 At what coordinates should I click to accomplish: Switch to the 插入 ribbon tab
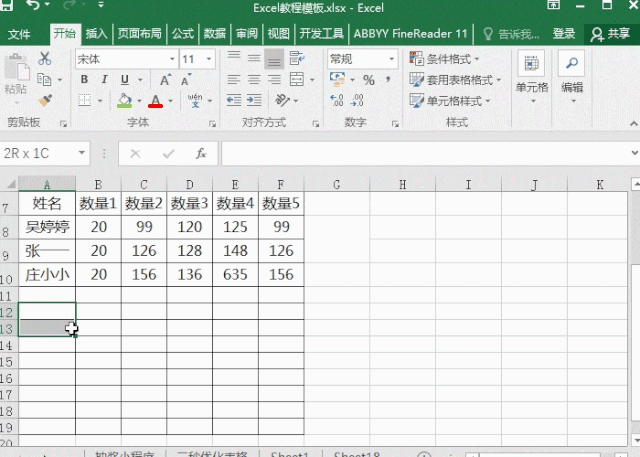point(96,34)
